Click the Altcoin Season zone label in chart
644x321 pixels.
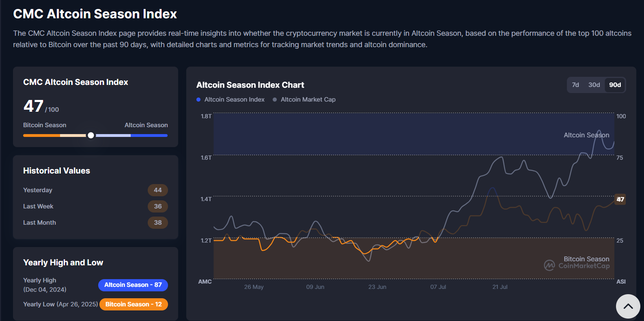(586, 135)
